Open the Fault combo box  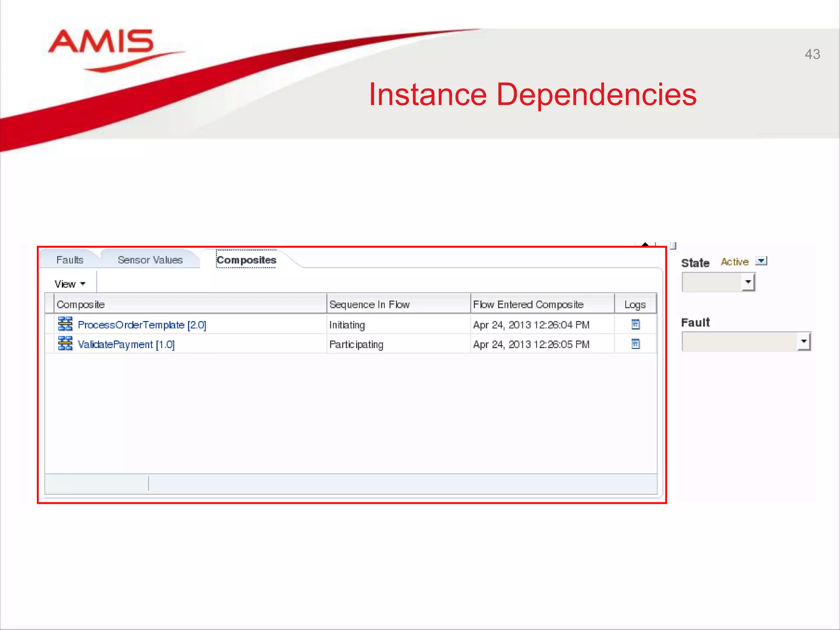tap(746, 341)
